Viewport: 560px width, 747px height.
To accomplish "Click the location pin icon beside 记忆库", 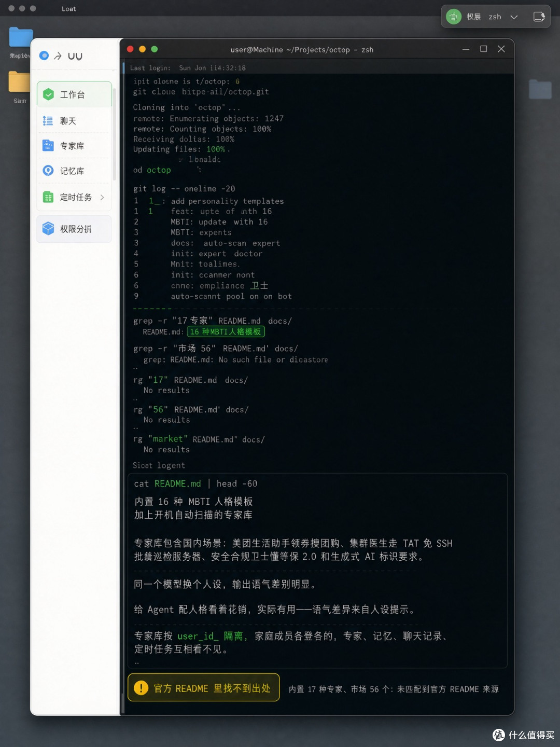I will [x=48, y=171].
